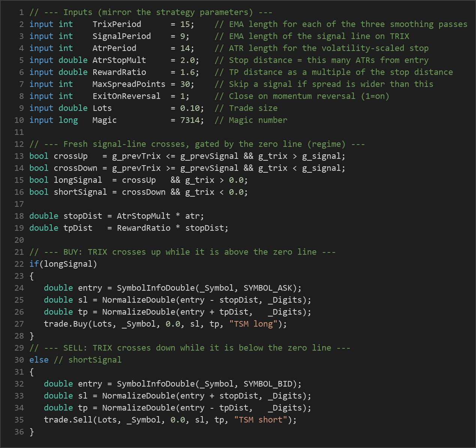Click the value 30 for MaxSpreadPoints
Screen dimensions: 476x448
click(185, 84)
